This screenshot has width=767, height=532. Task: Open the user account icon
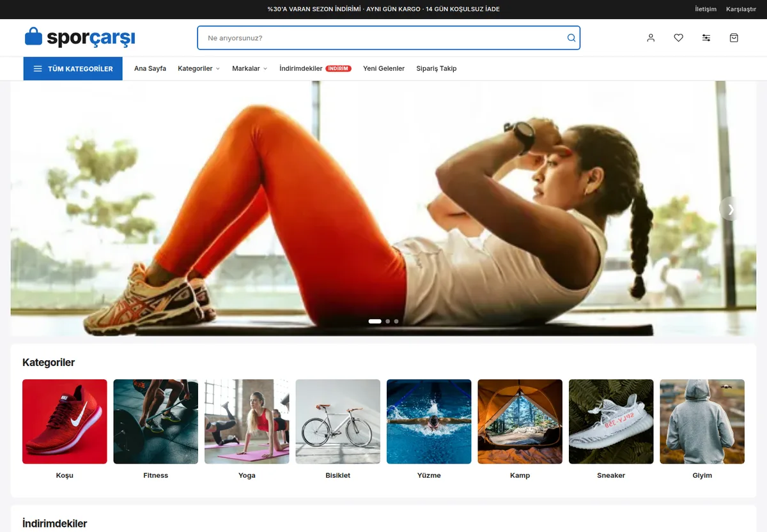click(x=651, y=38)
